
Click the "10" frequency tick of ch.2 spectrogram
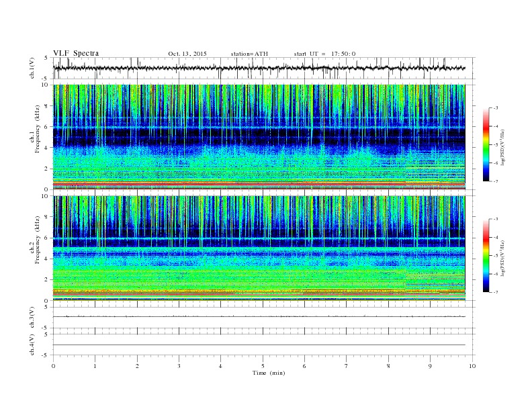tap(45, 196)
